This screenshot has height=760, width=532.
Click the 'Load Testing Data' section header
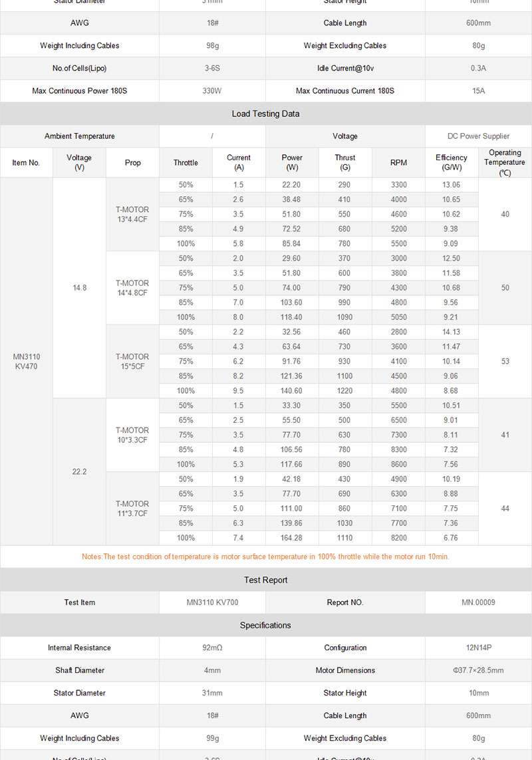(x=266, y=114)
